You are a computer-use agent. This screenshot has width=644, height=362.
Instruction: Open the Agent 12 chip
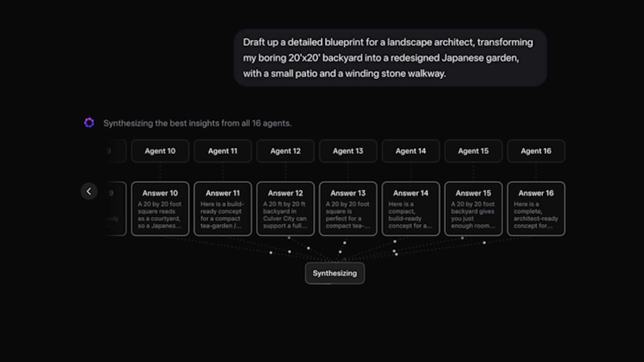pos(285,151)
